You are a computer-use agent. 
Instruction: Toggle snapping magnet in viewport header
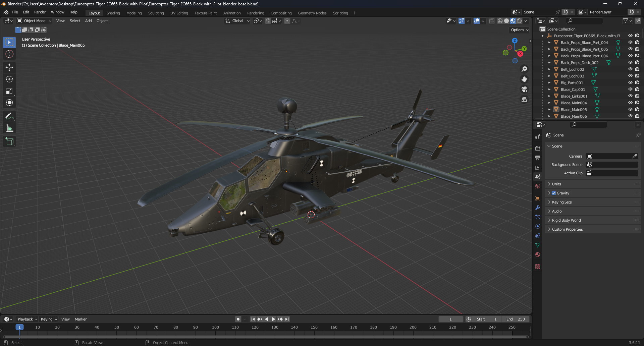[x=268, y=21]
